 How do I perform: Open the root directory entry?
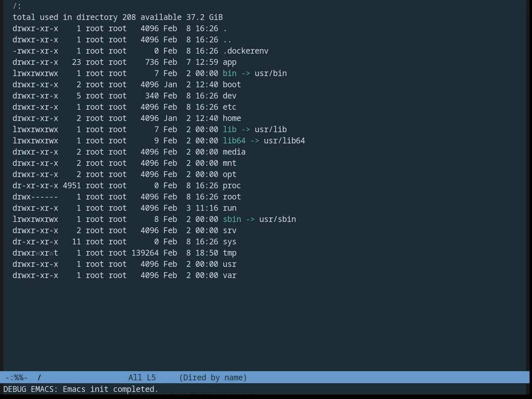[232, 197]
